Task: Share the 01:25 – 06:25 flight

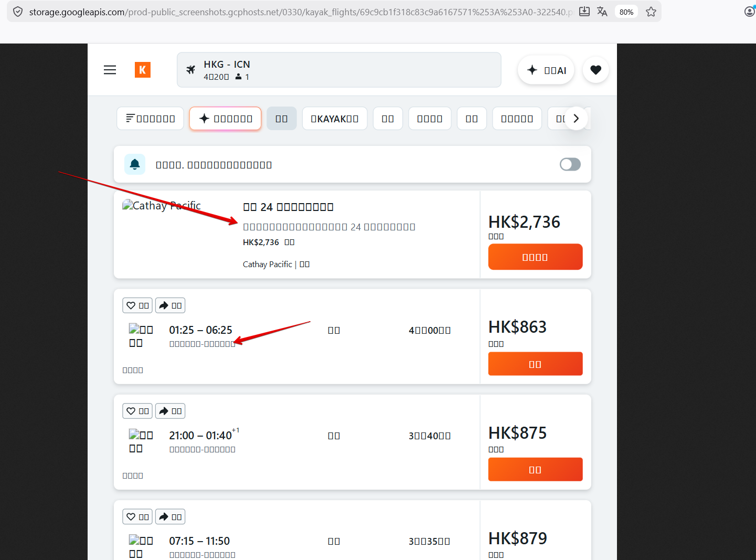Action: pos(171,305)
